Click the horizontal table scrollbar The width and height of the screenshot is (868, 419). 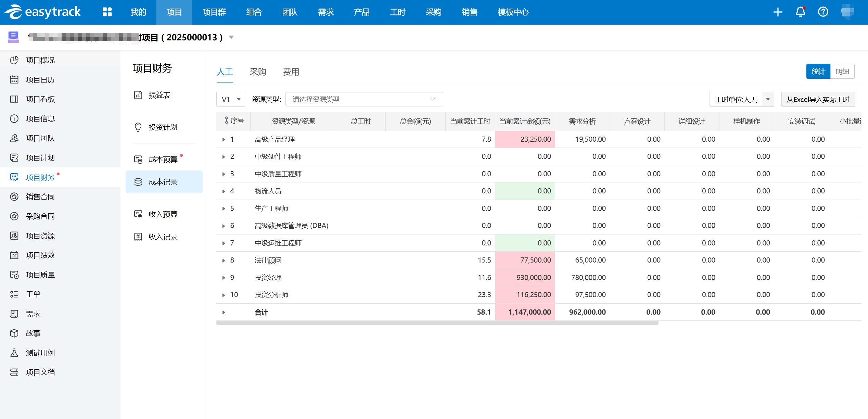(437, 323)
